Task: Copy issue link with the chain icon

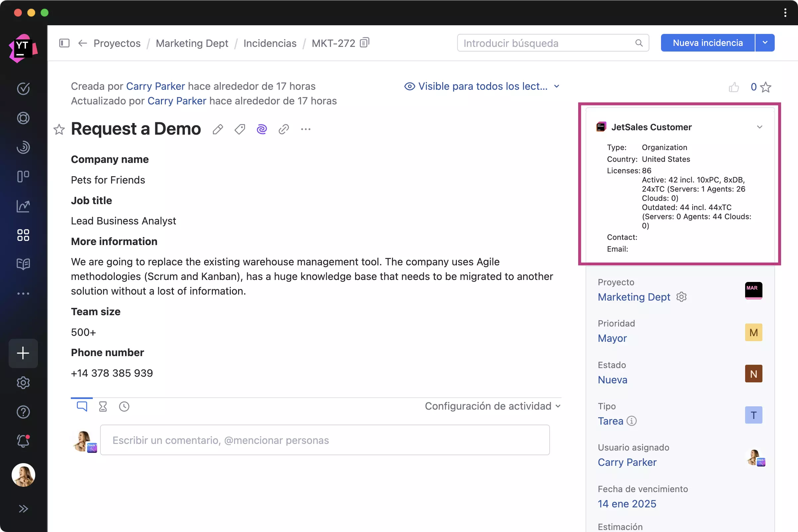Action: tap(284, 129)
